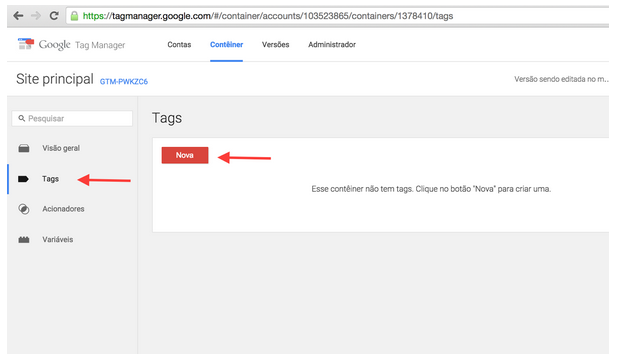
Task: Click the Tags label icon in sidebar
Action: point(23,179)
